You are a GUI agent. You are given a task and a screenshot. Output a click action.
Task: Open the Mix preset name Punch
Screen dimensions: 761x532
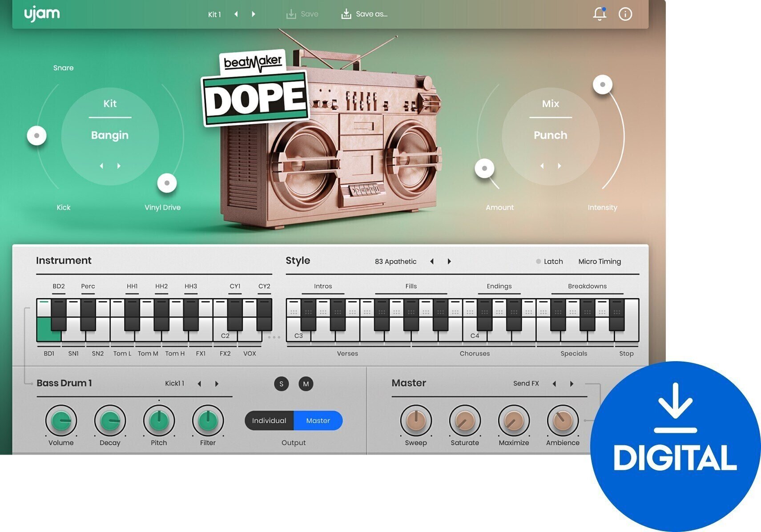coord(551,135)
